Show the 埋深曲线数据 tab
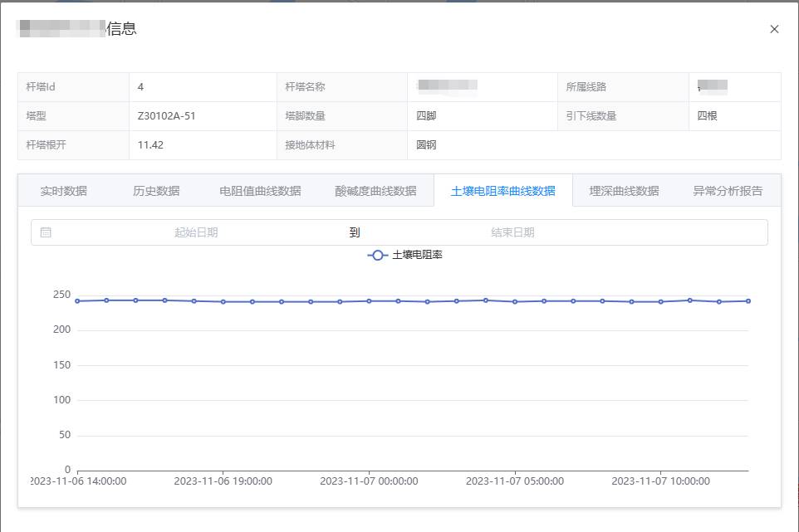Screen dimensions: 799x532 pyautogui.click(x=624, y=191)
